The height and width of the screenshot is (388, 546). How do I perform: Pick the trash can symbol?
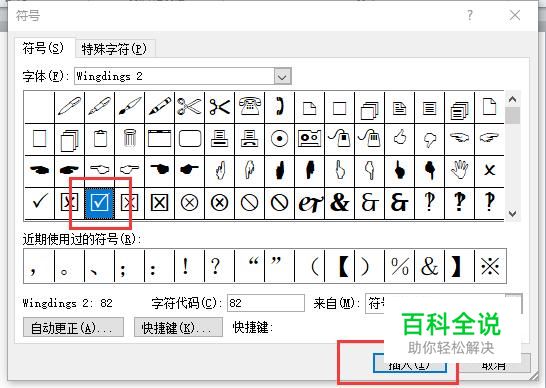click(x=129, y=139)
